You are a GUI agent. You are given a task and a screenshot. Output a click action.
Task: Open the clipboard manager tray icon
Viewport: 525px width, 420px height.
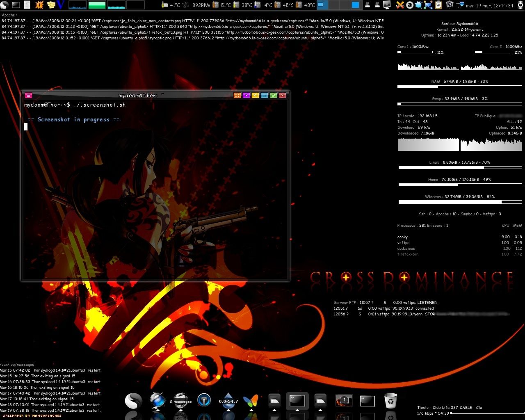pyautogui.click(x=438, y=5)
